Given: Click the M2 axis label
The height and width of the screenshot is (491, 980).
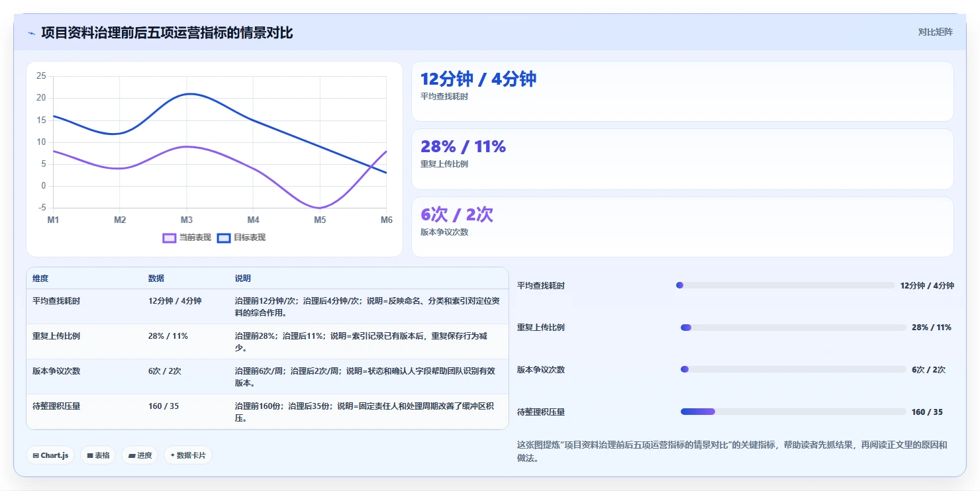Looking at the screenshot, I should coord(120,220).
